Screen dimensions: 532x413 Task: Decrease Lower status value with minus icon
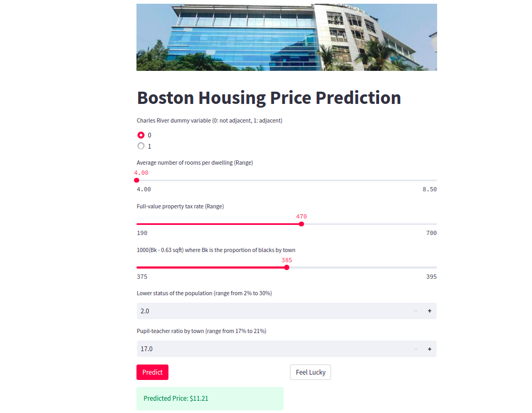coord(416,311)
